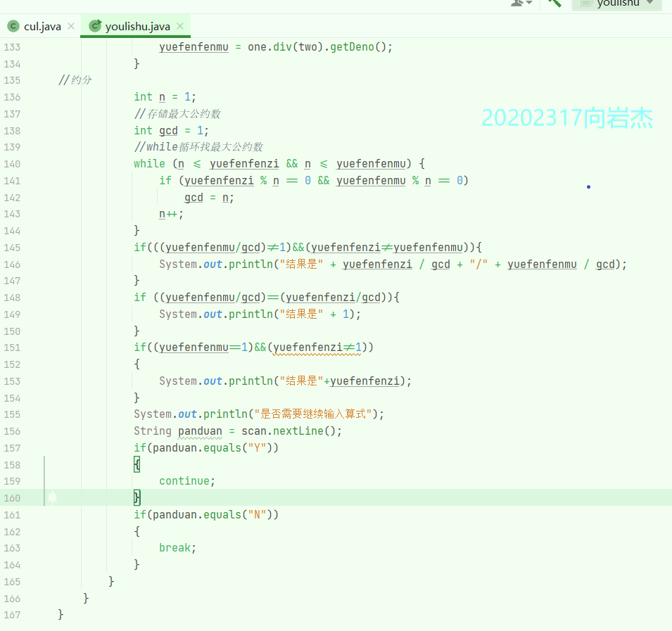The height and width of the screenshot is (631, 672).
Task: Click the "/" string literal on line 146
Action: (478, 264)
